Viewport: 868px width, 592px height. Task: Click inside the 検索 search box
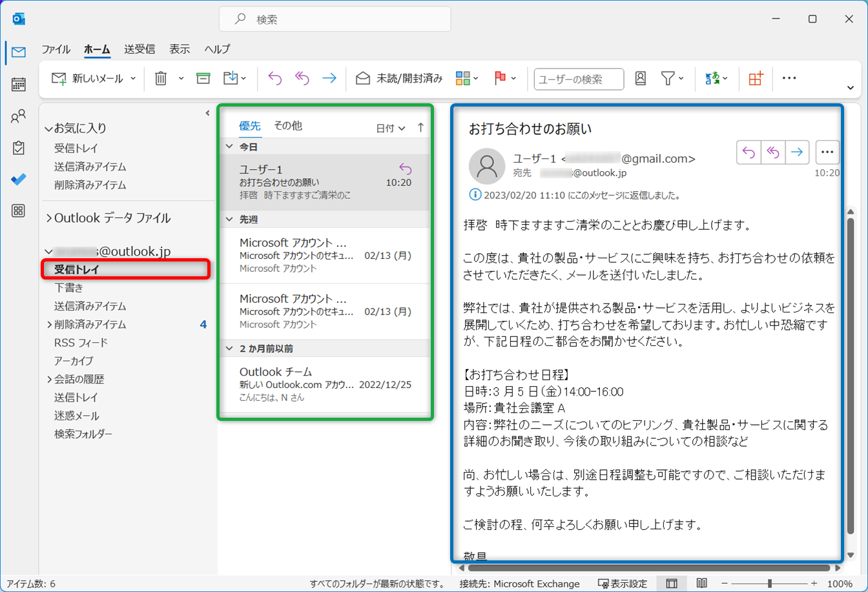click(x=334, y=19)
